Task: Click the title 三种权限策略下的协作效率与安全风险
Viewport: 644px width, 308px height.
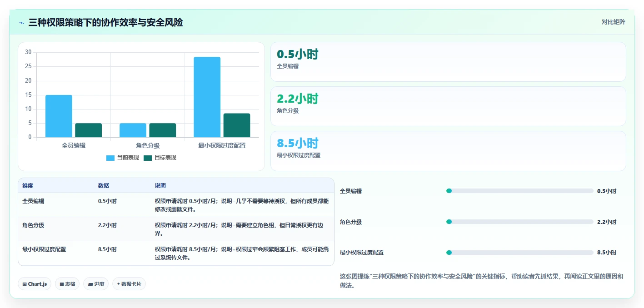Action: (105, 22)
